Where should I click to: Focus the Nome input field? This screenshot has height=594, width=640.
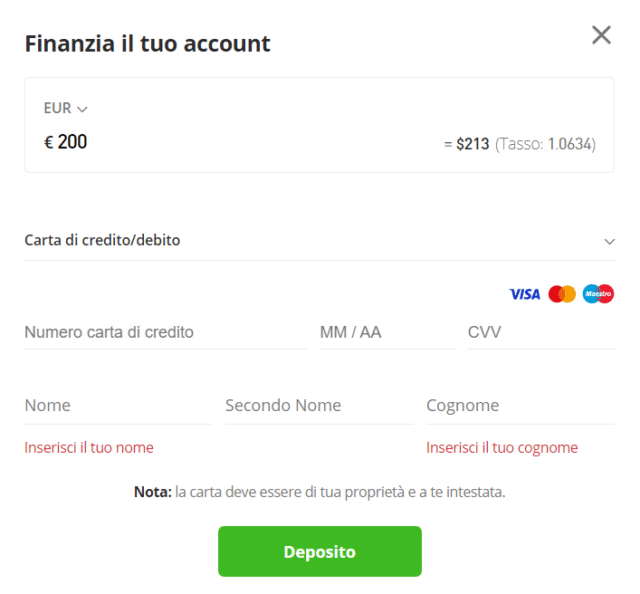(x=118, y=406)
